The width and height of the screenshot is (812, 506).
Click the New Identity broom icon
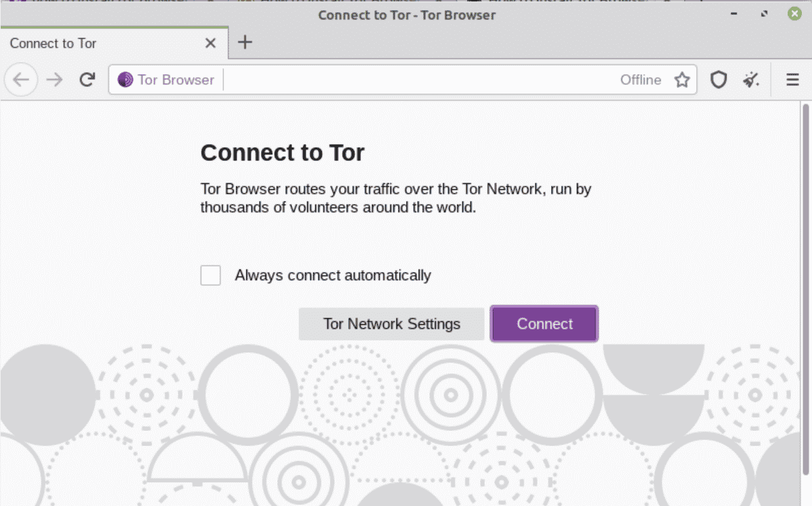(x=751, y=80)
